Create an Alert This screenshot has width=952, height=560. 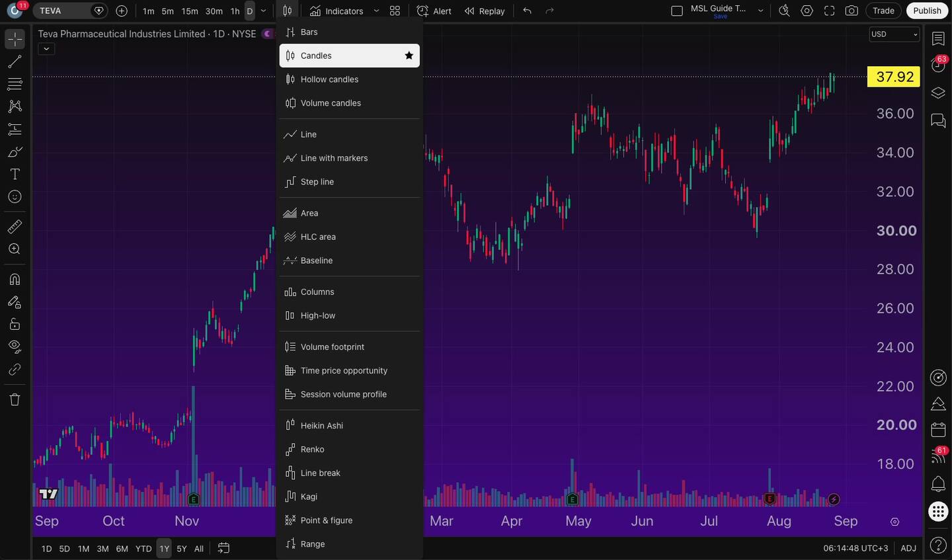(x=434, y=11)
